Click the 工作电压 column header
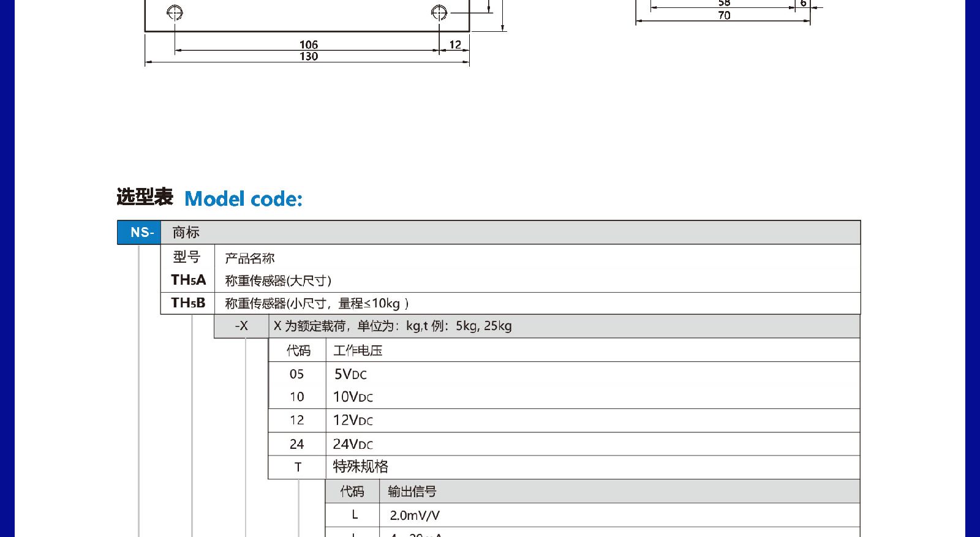Screen dimensions: 980x537 [358, 351]
